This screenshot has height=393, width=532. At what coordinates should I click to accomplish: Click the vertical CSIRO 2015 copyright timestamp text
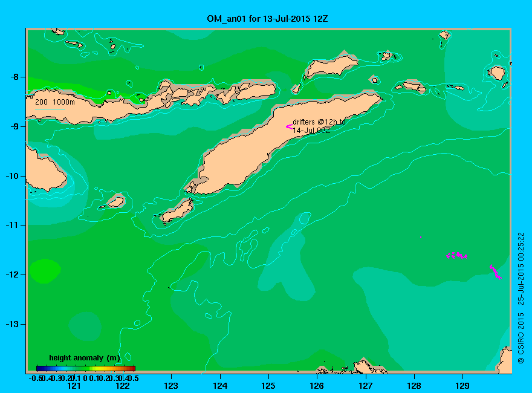click(x=521, y=298)
